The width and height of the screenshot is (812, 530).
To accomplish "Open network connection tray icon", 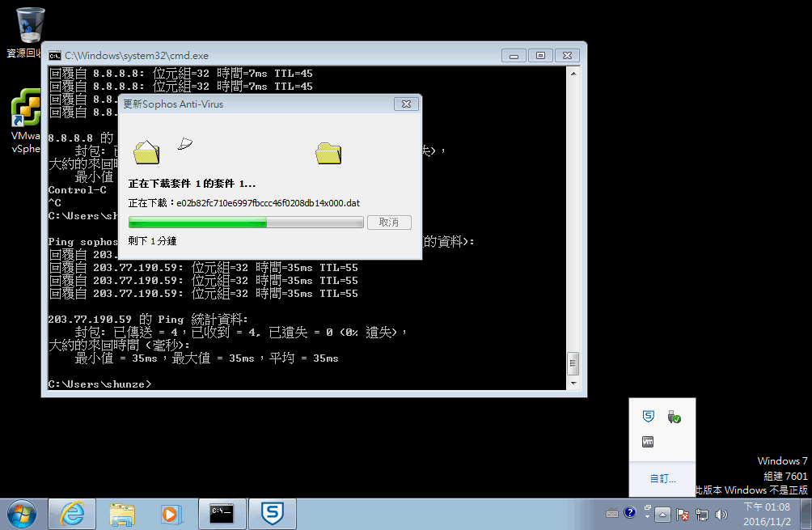I will (702, 515).
